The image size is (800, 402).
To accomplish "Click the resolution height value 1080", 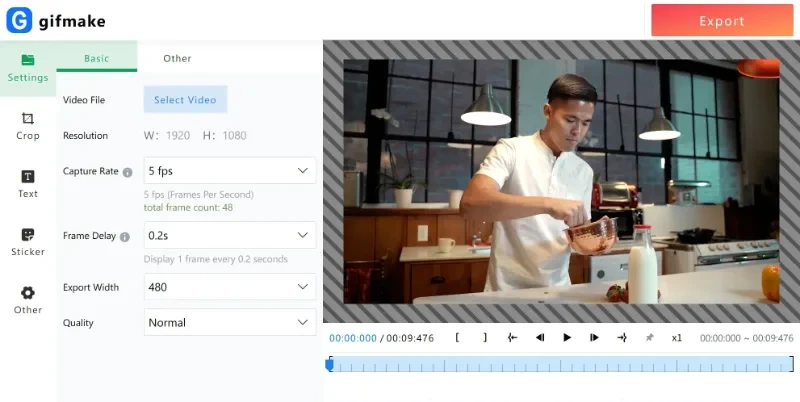I will click(234, 136).
